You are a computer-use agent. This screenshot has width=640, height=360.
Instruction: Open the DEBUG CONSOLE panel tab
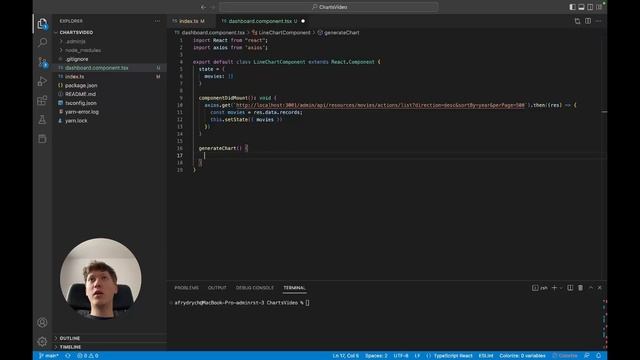255,288
